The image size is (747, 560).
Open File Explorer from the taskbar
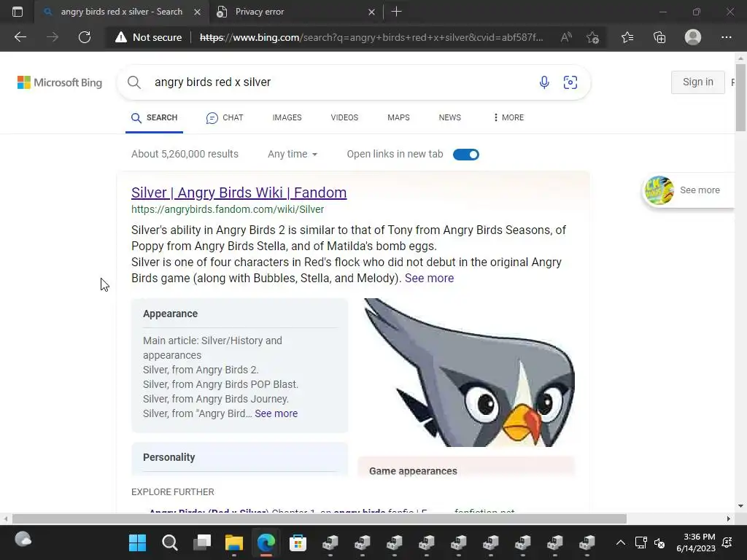(234, 542)
